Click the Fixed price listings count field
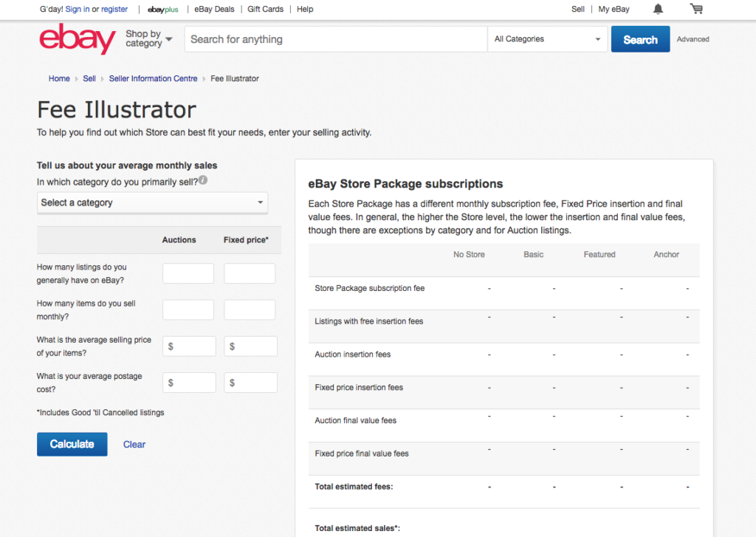 pyautogui.click(x=250, y=273)
